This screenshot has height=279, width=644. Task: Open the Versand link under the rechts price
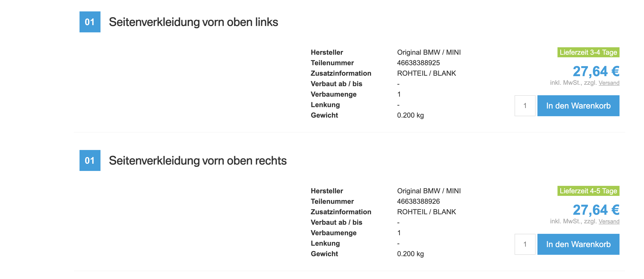[609, 221]
